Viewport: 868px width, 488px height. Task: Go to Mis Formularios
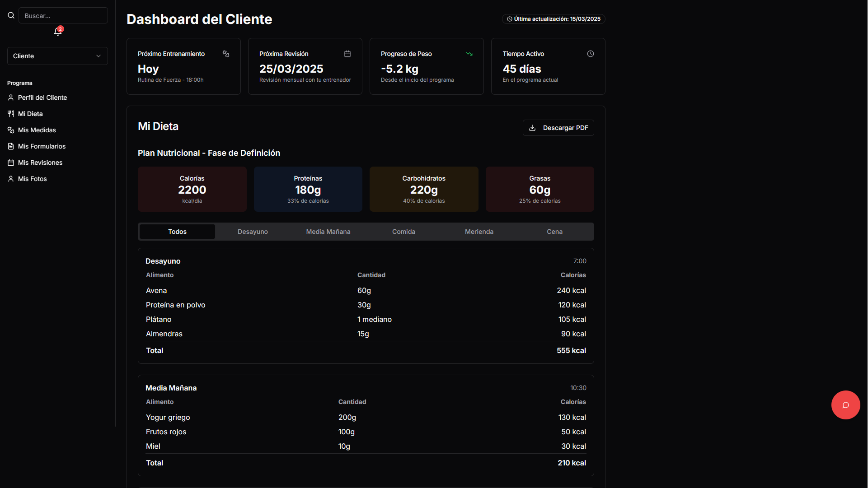click(x=42, y=146)
